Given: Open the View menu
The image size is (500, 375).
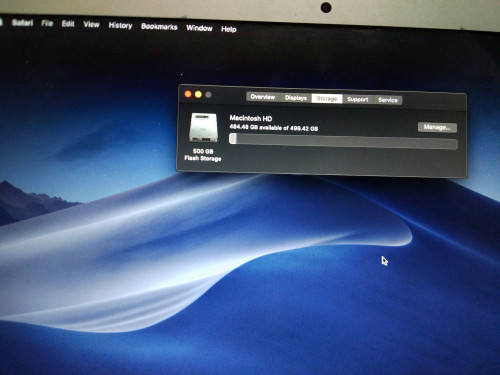Looking at the screenshot, I should pos(91,24).
